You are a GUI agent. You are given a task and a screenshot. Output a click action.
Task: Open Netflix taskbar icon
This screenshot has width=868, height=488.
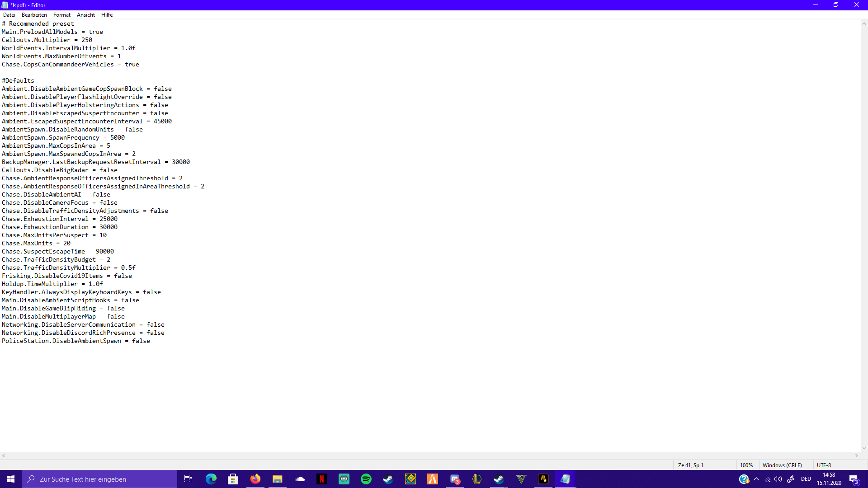322,479
